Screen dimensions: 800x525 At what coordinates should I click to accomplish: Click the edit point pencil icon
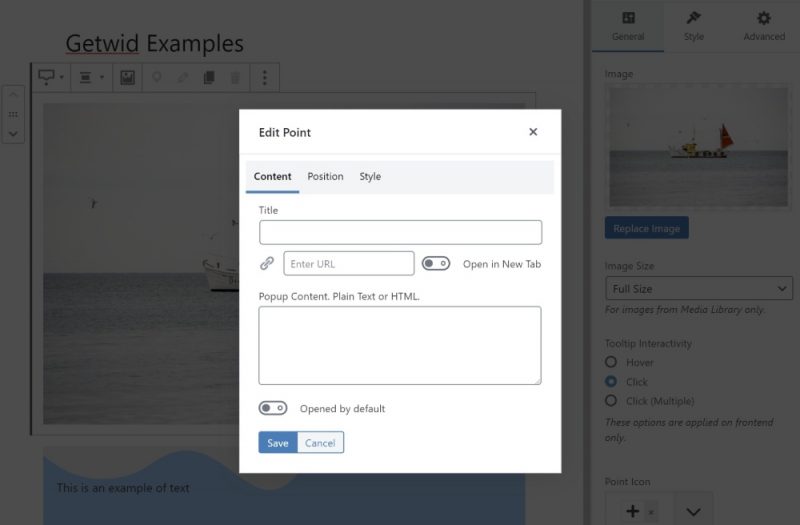pyautogui.click(x=183, y=78)
